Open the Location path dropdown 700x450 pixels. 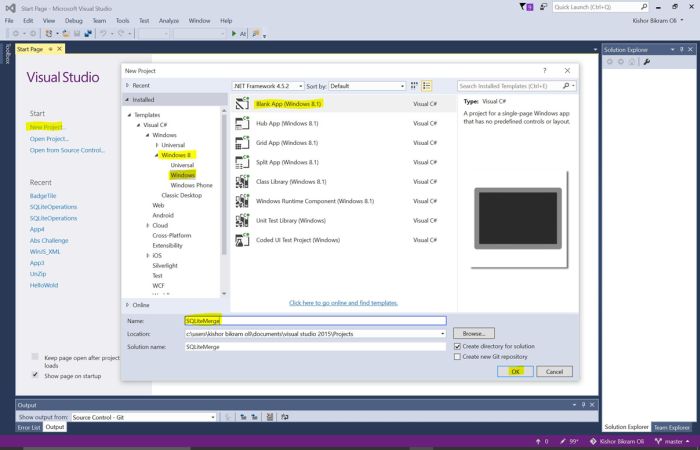click(x=442, y=333)
